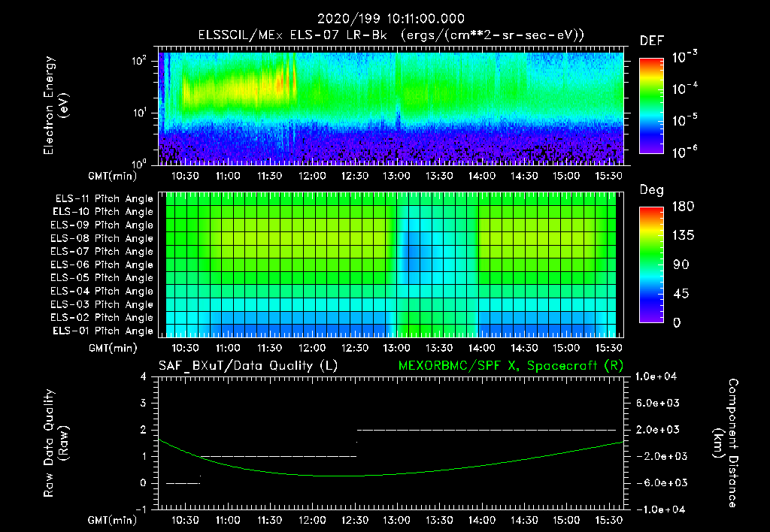Click the 10^-3 value on the DEF colorbar
This screenshot has height=532, width=770.
[684, 57]
